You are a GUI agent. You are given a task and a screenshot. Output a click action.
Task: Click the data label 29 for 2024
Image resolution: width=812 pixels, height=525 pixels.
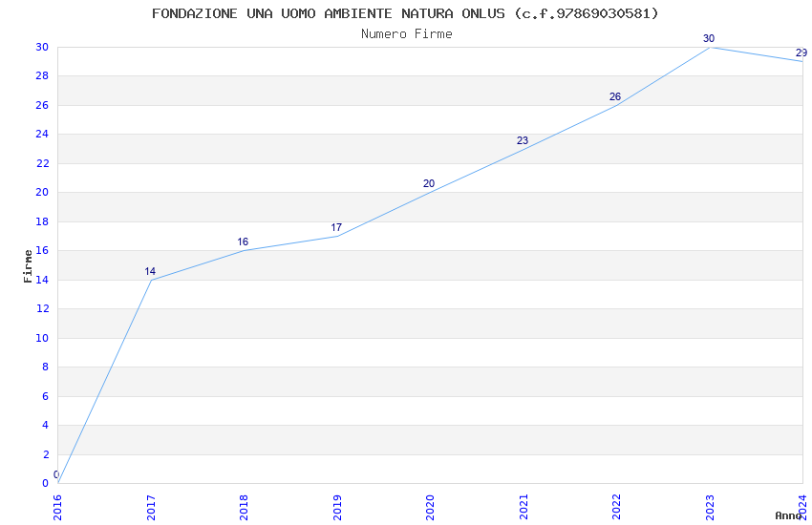click(x=801, y=52)
